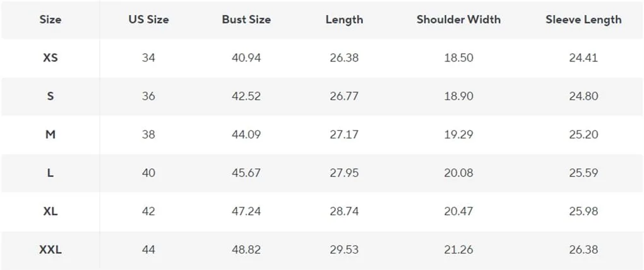Screen dimensions: 644x270
Task: Click the Length column header
Action: 344,20
